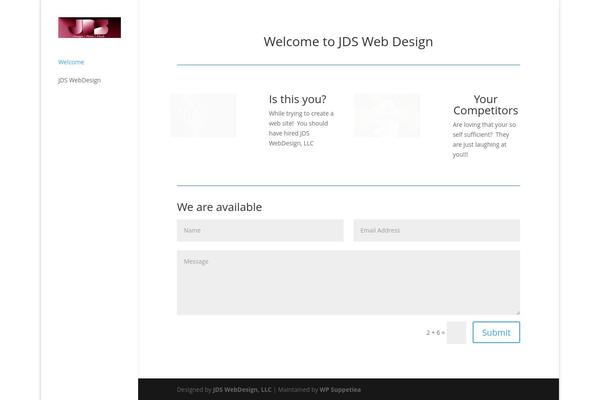Follow the WP Suppetiea footer link
The width and height of the screenshot is (600, 400).
[341, 390]
